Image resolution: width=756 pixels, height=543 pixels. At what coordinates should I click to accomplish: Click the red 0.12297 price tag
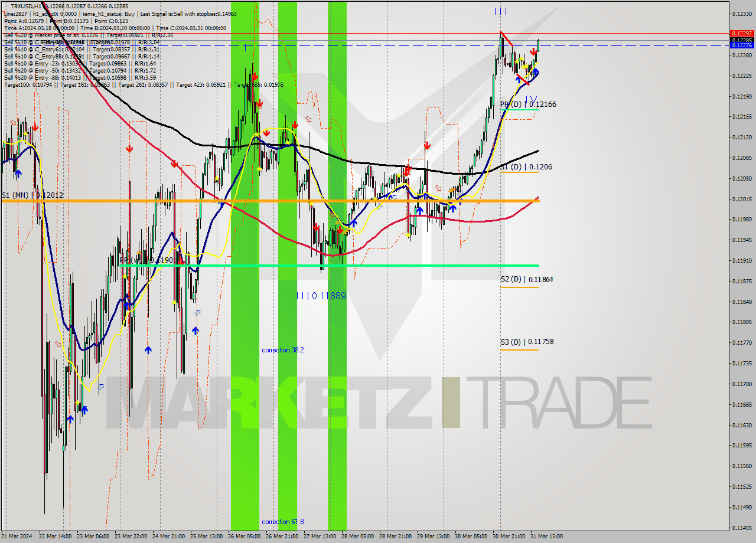tap(741, 33)
